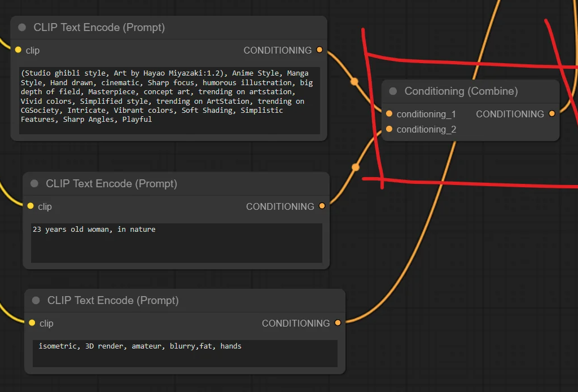
Task: Click the yellow clip input port on the Studio ghibli node
Action: tap(18, 50)
